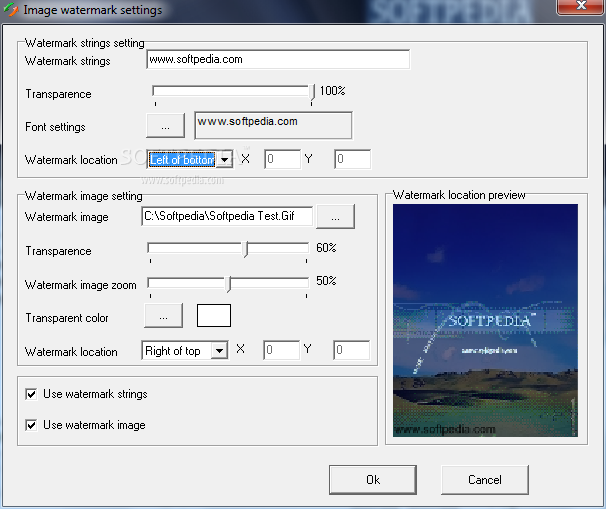
Task: Click the white Transparent color swatch
Action: tap(214, 315)
